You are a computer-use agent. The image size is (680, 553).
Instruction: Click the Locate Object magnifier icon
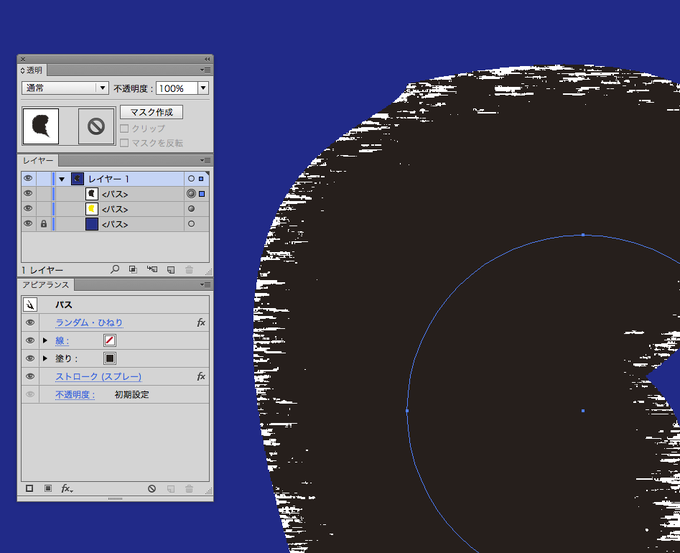pos(114,269)
